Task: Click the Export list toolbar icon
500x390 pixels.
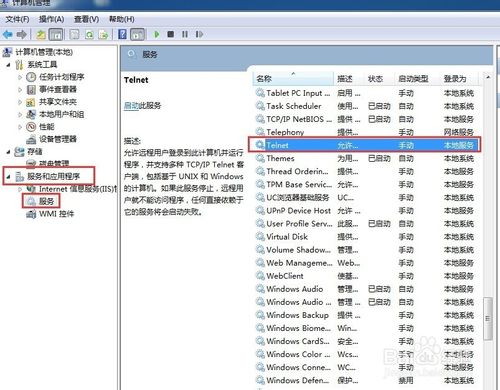Action: coord(104,34)
